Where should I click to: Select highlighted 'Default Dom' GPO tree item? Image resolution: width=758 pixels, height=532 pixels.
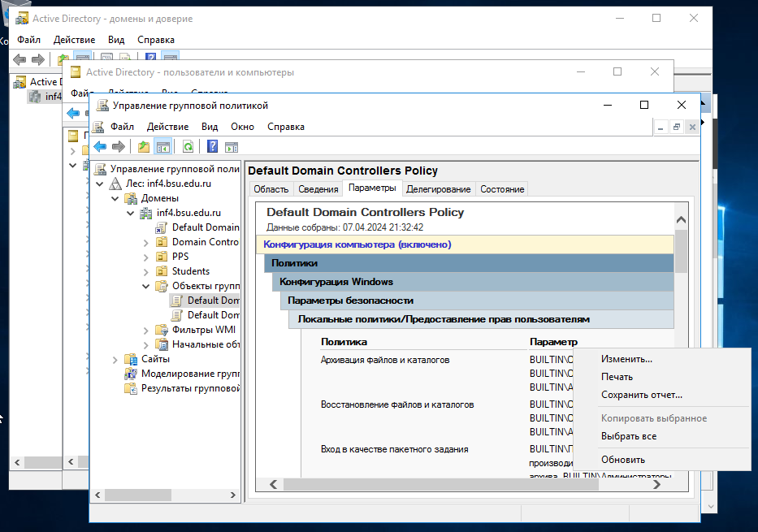coord(206,301)
